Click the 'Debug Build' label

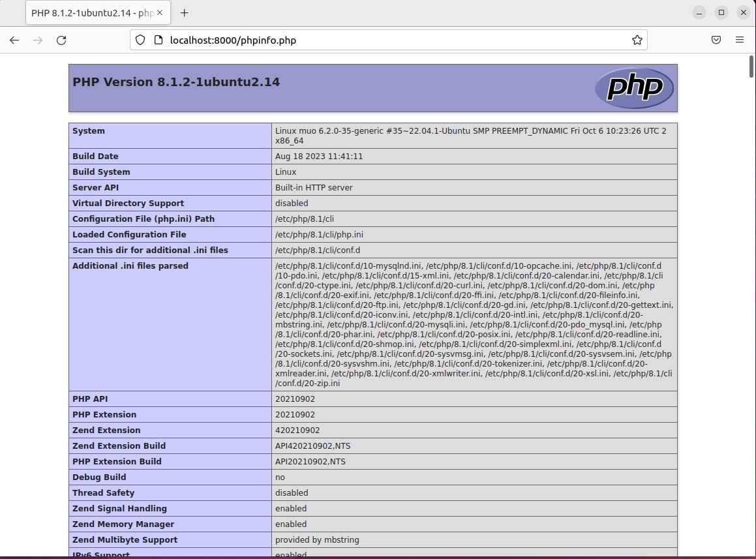point(99,477)
